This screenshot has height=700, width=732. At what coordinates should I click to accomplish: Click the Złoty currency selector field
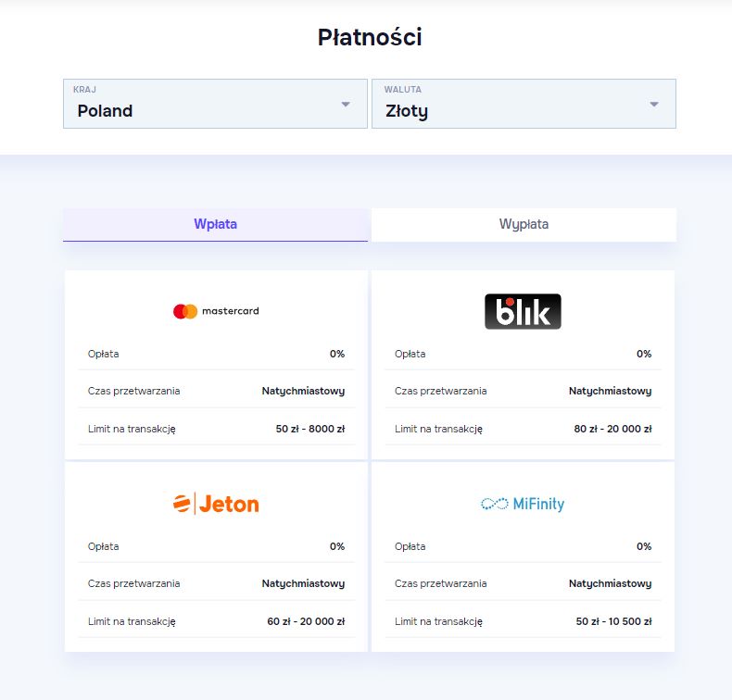pos(524,104)
